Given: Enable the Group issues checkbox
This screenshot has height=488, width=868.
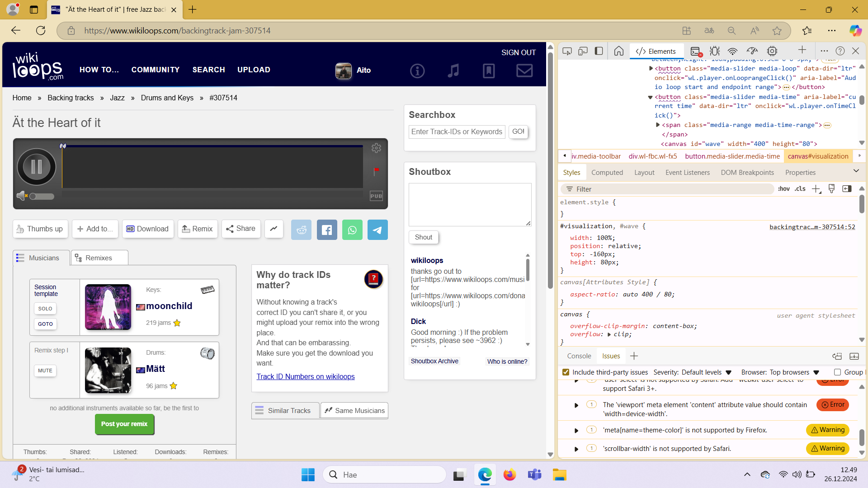Looking at the screenshot, I should coord(837,372).
